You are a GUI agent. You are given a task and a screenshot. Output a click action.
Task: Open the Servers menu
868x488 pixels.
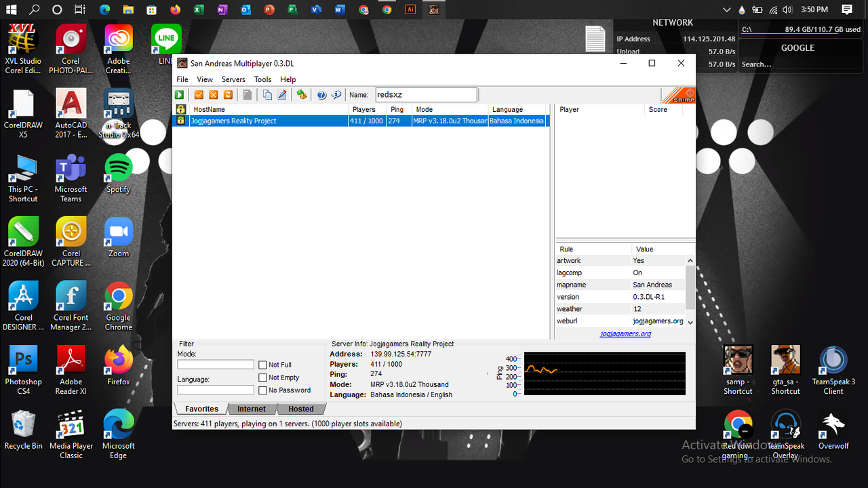click(233, 79)
